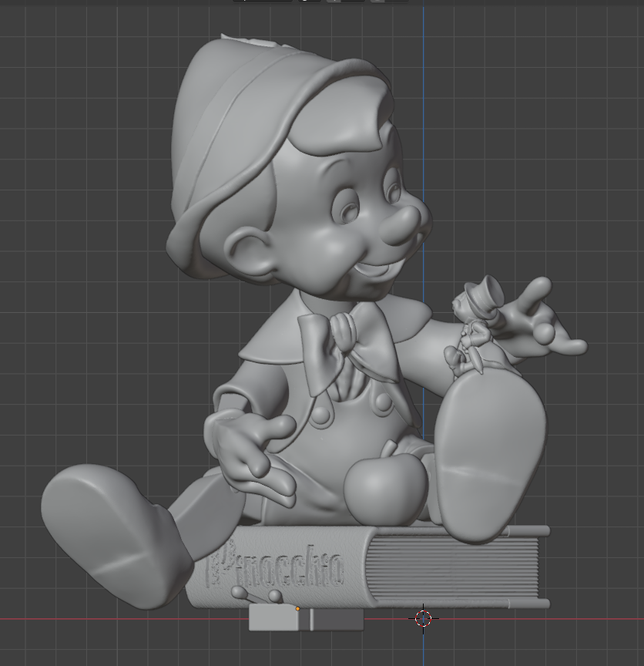Screen dimensions: 644x666
Task: Click the dark gray block under the book
Action: [338, 619]
